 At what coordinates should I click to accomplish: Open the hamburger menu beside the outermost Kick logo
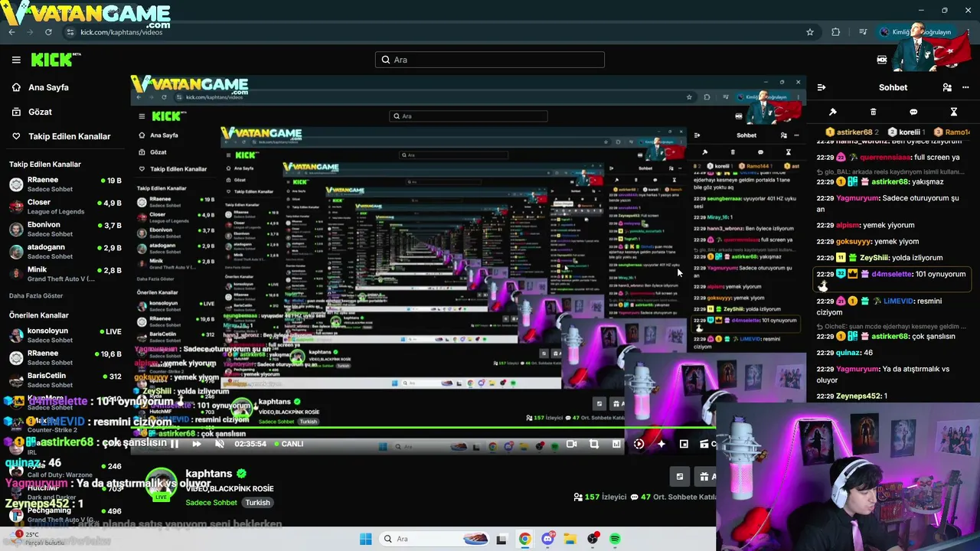(16, 60)
